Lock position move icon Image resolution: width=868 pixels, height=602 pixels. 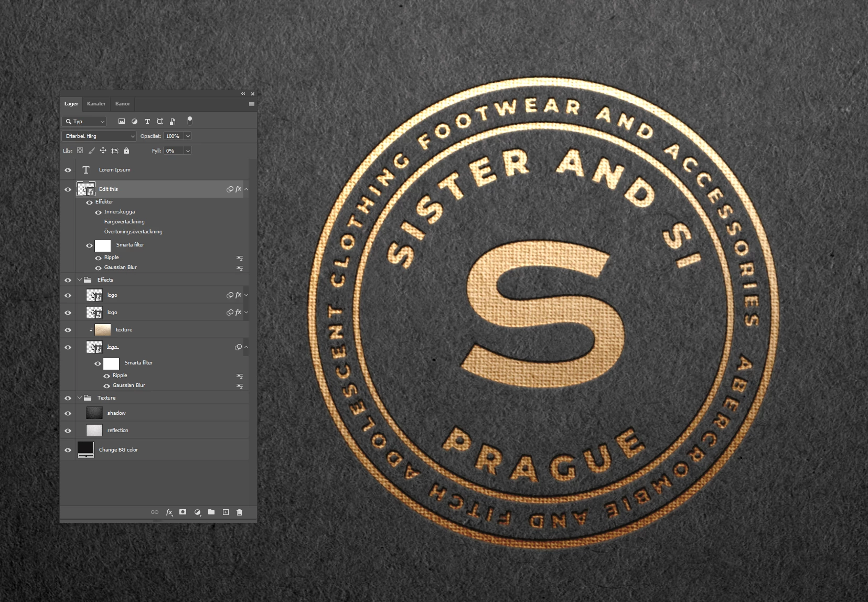pos(103,150)
